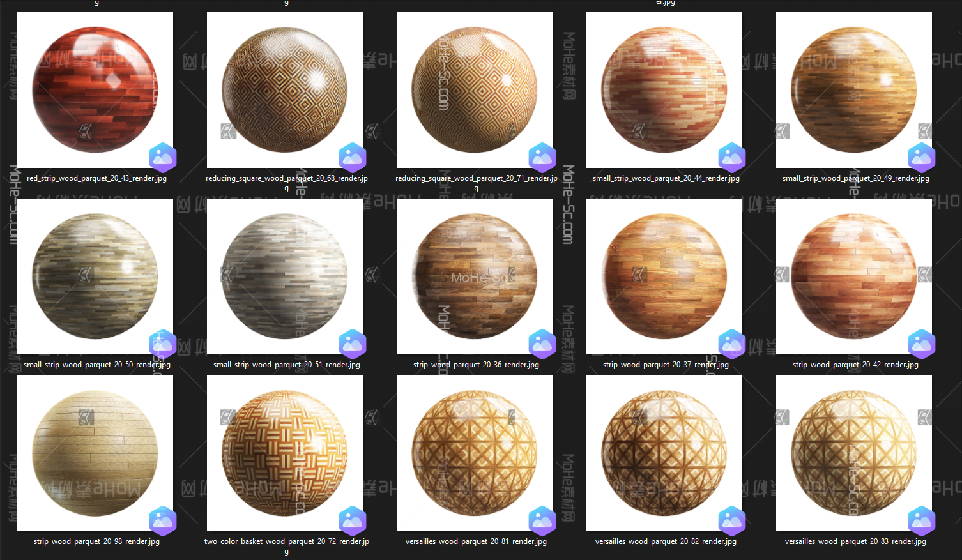Click the filename text two_color_basket_wood_parquet_20_72_render.jpg

(286, 541)
